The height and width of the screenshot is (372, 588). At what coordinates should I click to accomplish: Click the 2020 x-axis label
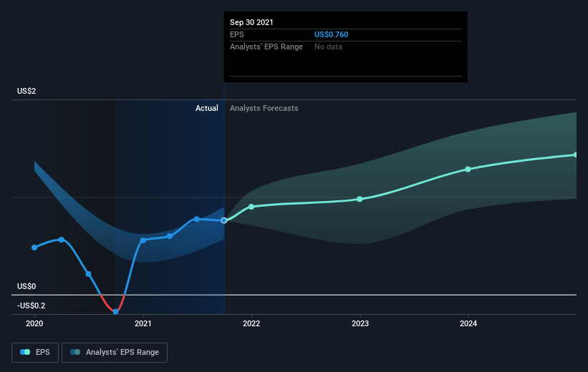[x=34, y=323]
